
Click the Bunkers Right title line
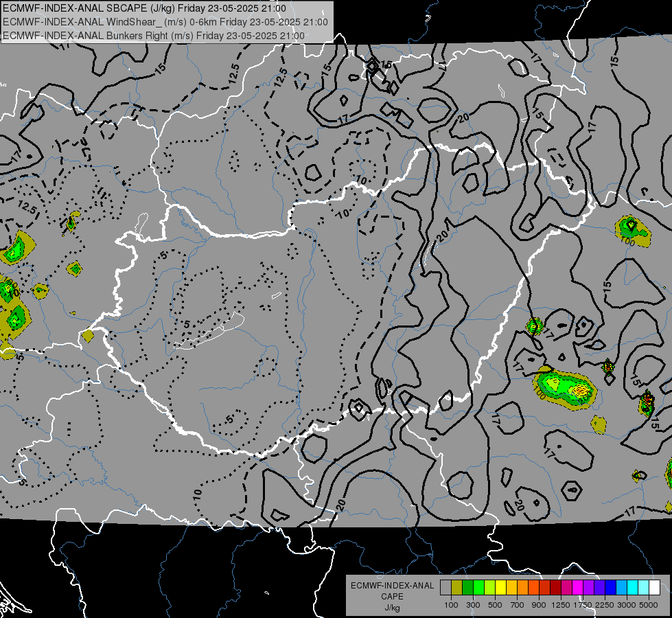[154, 36]
